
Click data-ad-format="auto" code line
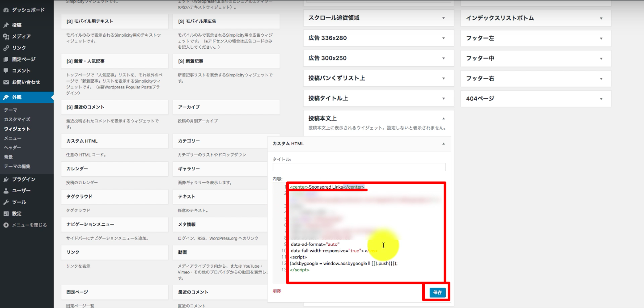(x=315, y=245)
